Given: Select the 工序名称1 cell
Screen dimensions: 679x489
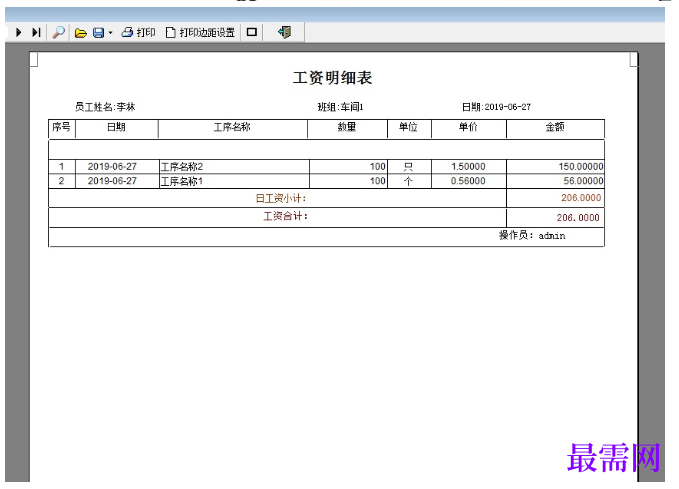Looking at the screenshot, I should pos(234,181).
